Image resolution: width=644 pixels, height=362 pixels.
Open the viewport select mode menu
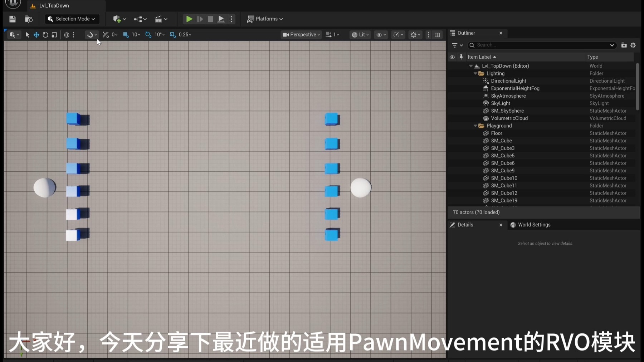[x=14, y=35]
